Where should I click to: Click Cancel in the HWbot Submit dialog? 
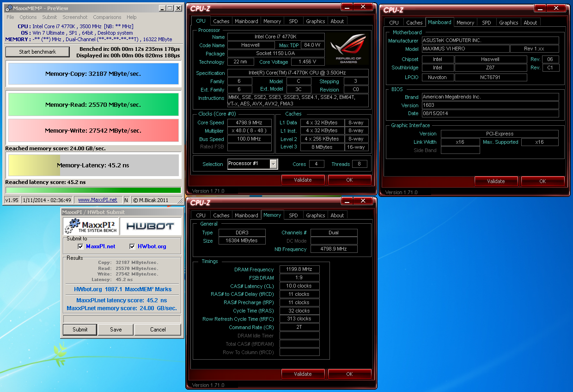158,330
